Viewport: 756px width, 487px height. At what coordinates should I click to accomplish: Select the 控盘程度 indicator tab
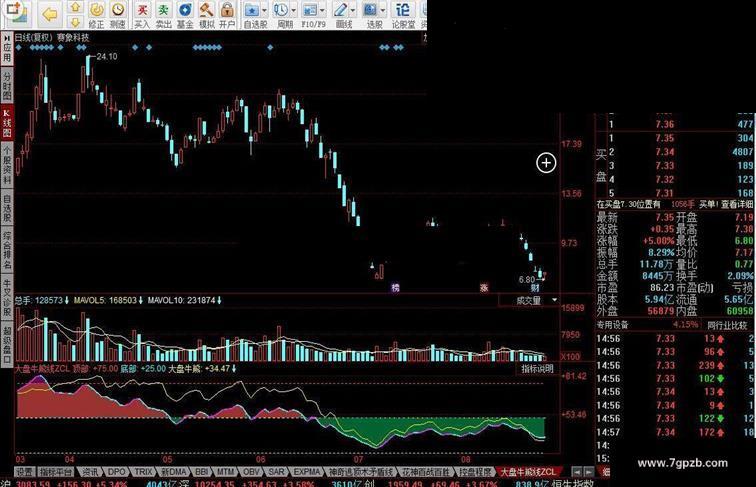pyautogui.click(x=476, y=472)
